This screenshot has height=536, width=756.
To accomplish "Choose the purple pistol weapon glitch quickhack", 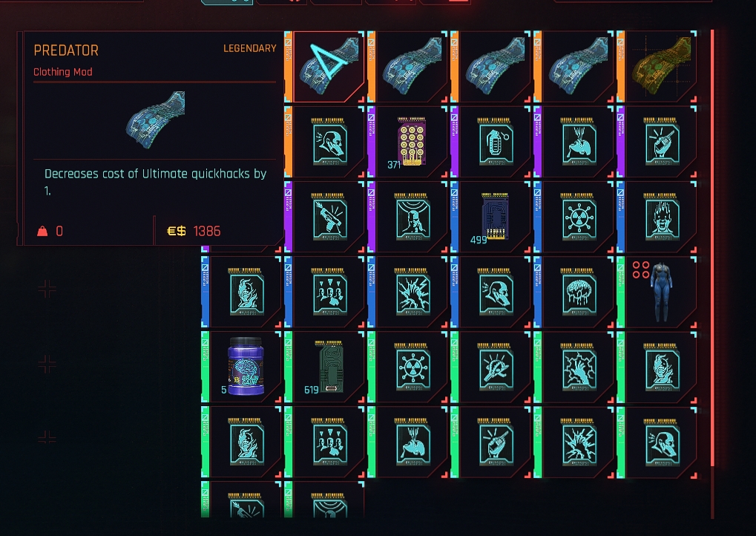I will 329,217.
